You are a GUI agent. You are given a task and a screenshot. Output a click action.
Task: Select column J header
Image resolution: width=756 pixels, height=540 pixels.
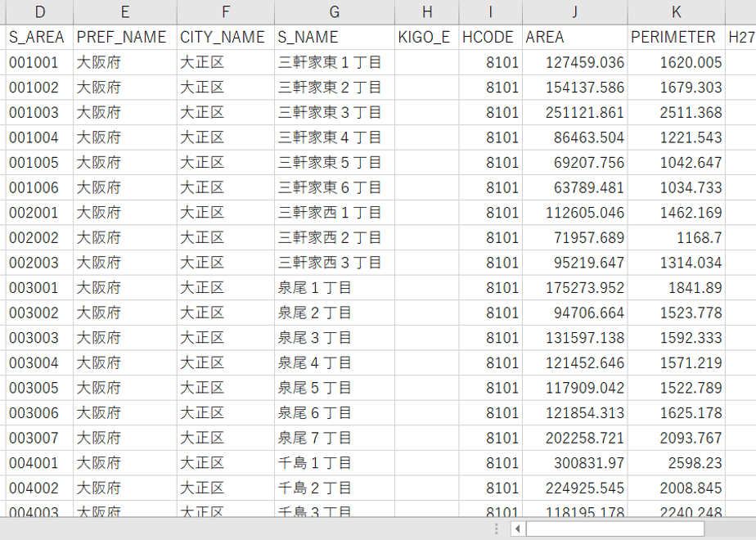click(574, 11)
